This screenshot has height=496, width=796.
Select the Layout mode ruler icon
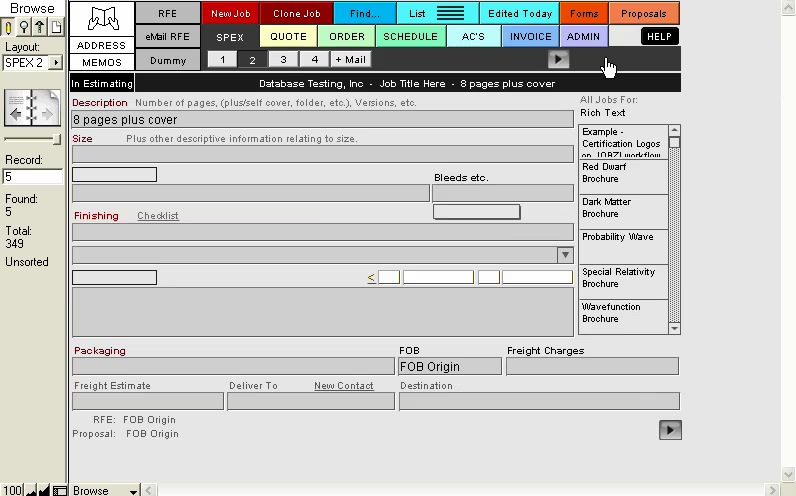40,27
